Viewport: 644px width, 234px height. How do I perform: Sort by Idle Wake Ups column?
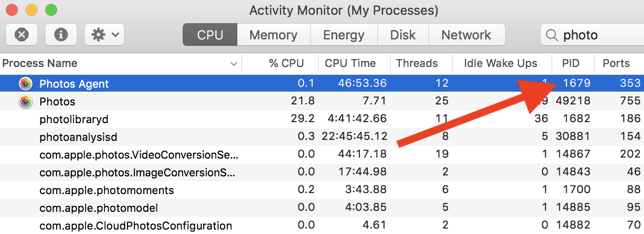[x=500, y=64]
